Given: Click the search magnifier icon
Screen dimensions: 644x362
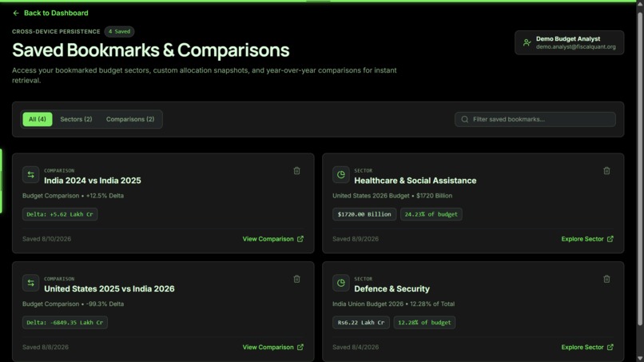Looking at the screenshot, I should click(x=464, y=119).
